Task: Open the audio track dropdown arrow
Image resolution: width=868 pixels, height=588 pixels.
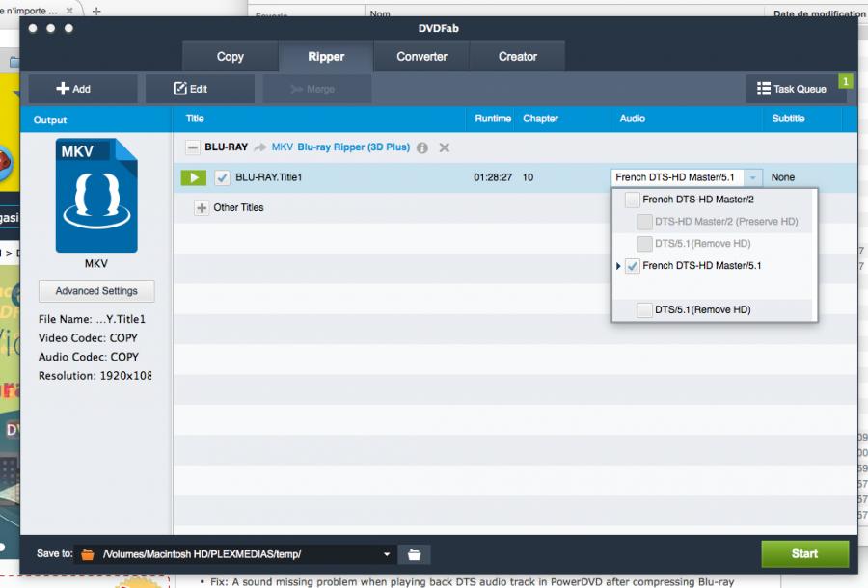Action: 753,177
